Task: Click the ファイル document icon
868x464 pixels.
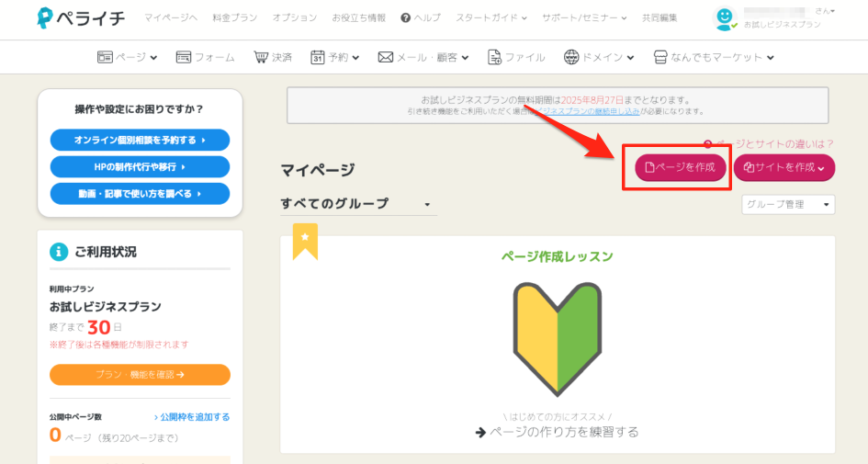Action: click(x=494, y=57)
